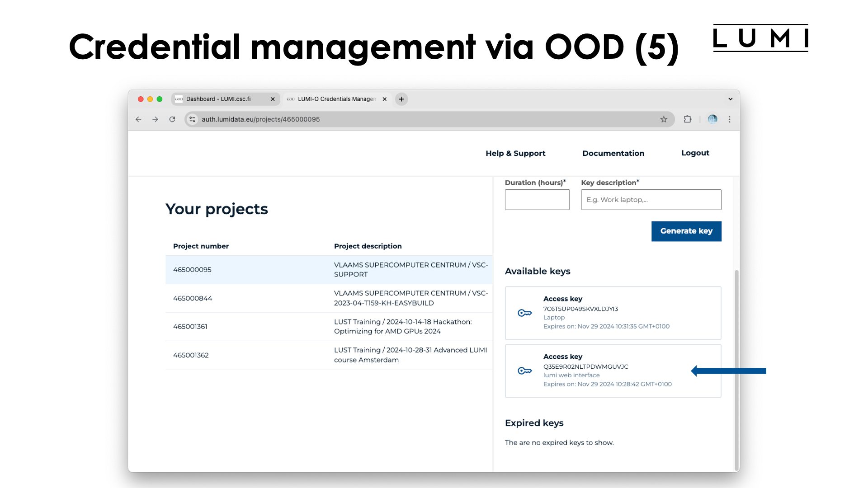The height and width of the screenshot is (488, 868).
Task: Click key icon of the Laptop access key
Action: pos(525,313)
